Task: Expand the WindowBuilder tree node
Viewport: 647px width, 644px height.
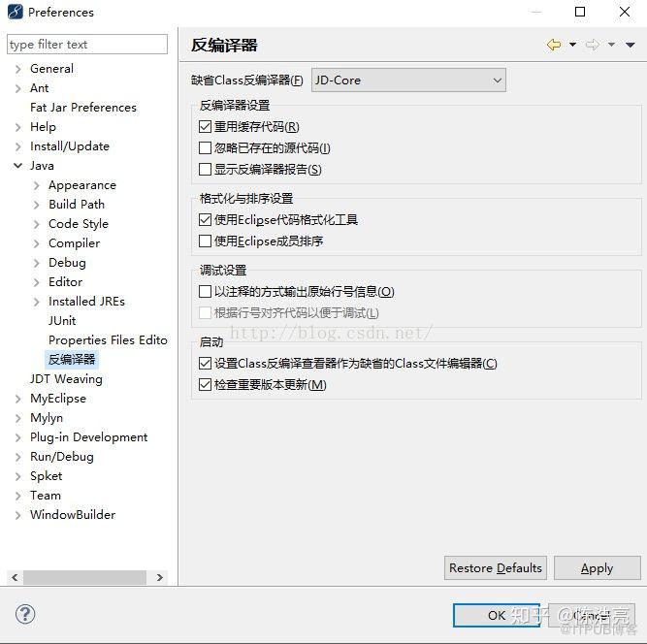Action: (x=17, y=515)
